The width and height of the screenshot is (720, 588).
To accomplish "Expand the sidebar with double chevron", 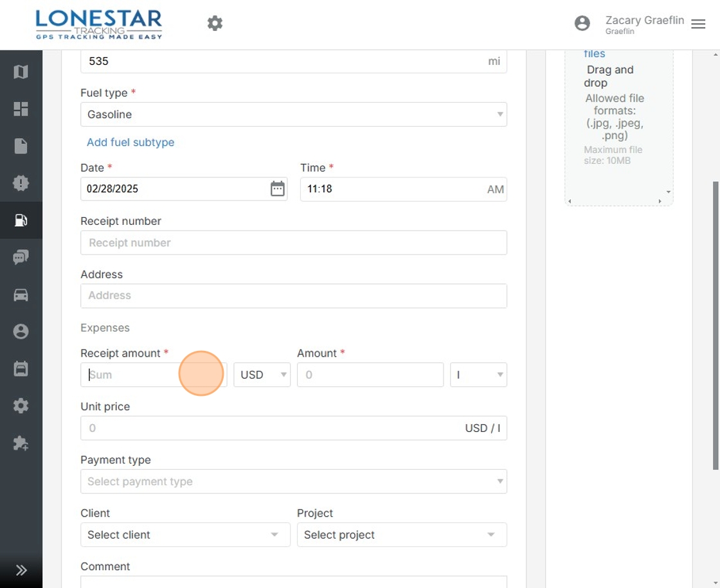I will [x=21, y=570].
